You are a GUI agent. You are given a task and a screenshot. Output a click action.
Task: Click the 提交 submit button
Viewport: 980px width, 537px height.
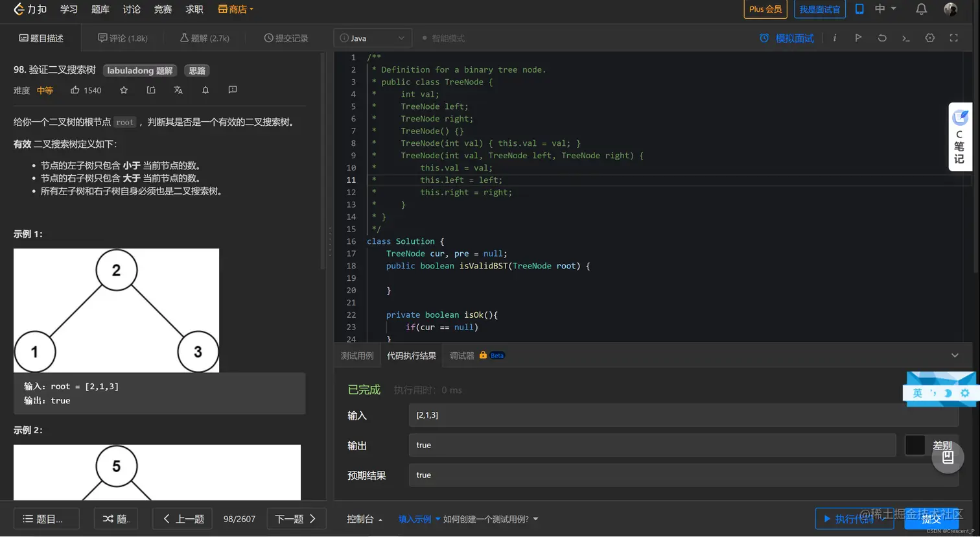931,519
